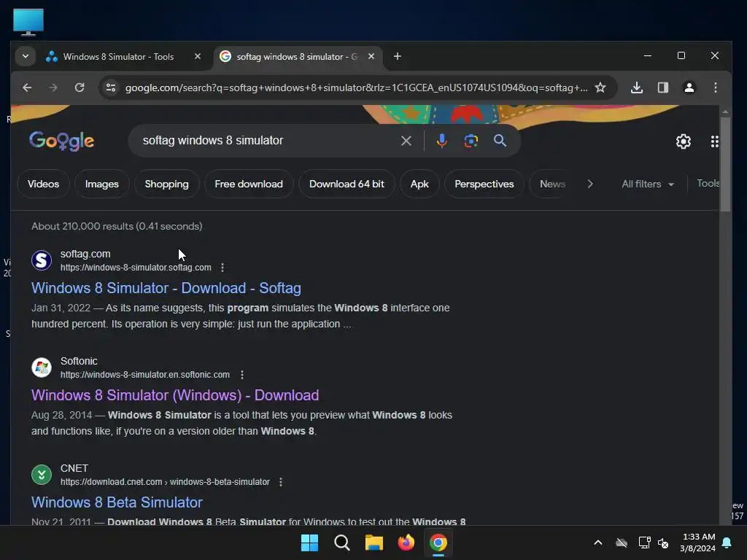The height and width of the screenshot is (560, 747).
Task: Filter results by News
Action: [x=552, y=184]
